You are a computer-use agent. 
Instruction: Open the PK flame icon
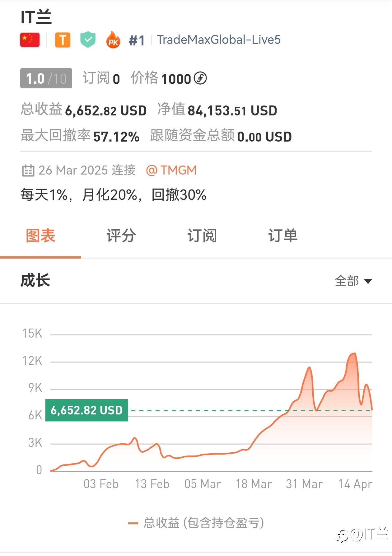click(x=113, y=40)
